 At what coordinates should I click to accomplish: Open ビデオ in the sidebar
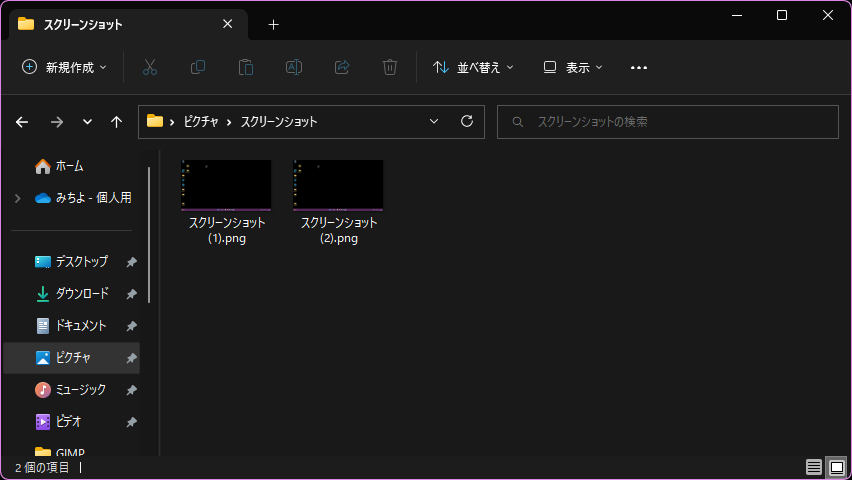72,422
